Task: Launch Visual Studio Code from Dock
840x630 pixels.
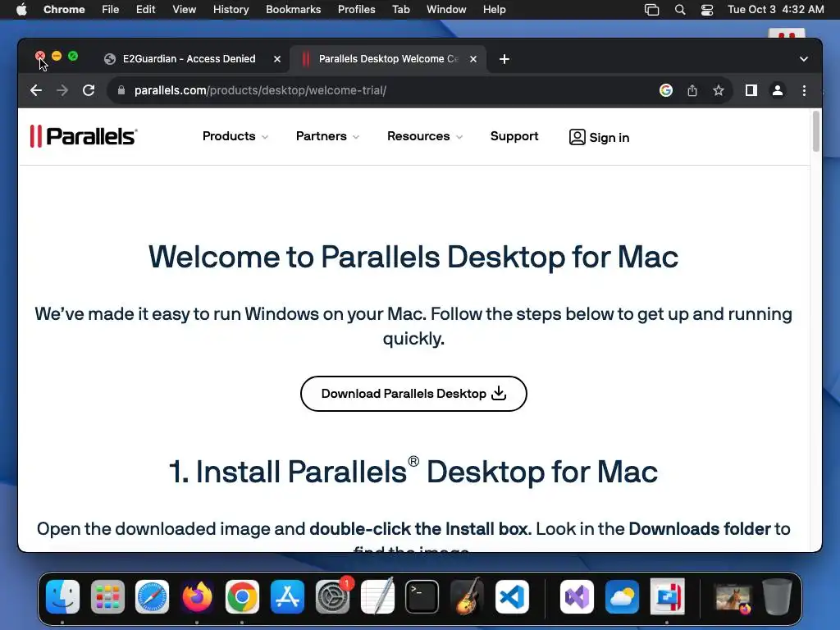Action: [x=512, y=597]
